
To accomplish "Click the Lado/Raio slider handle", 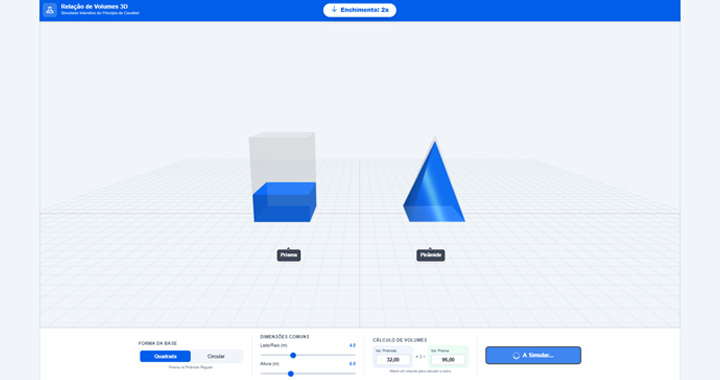I will pos(293,355).
